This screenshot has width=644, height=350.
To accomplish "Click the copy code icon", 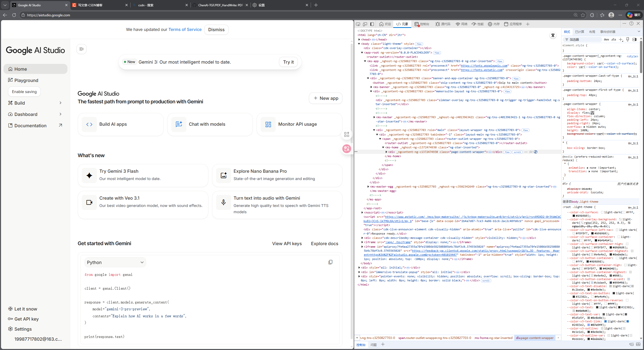I will click(330, 262).
